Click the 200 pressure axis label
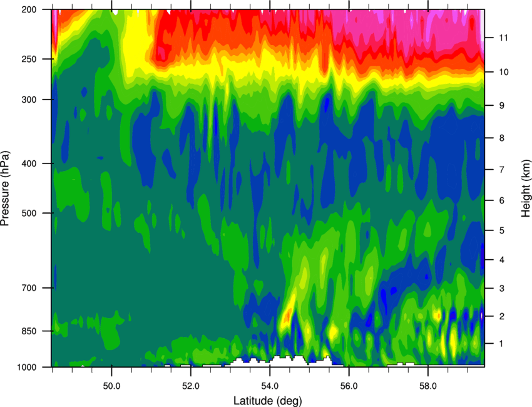Screen dimensions: 532x407 click(x=29, y=9)
